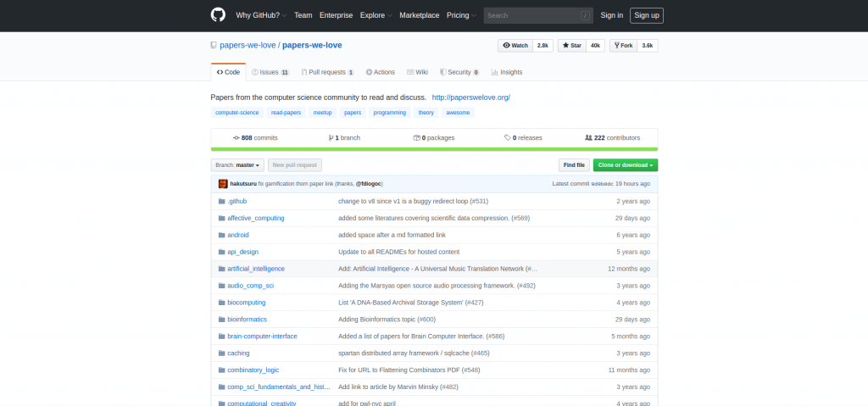Open the papers-we-love owner link
The height and width of the screenshot is (406, 868).
(248, 46)
